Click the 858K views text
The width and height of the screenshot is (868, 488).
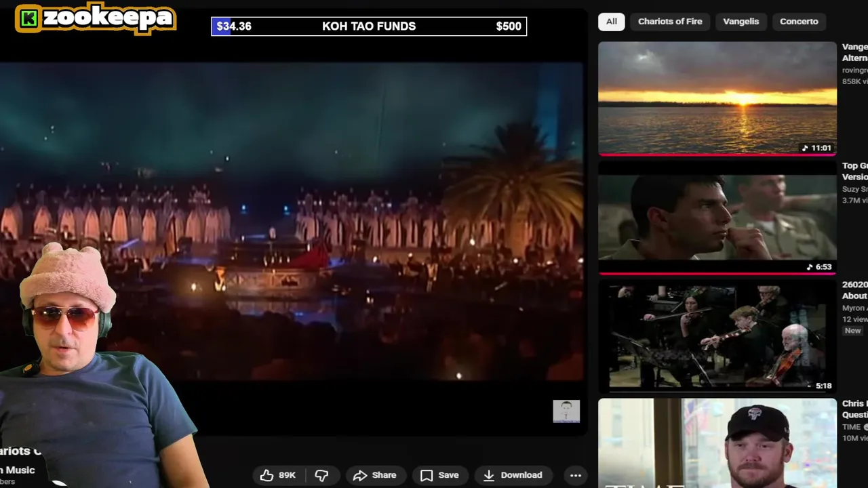[x=854, y=81]
